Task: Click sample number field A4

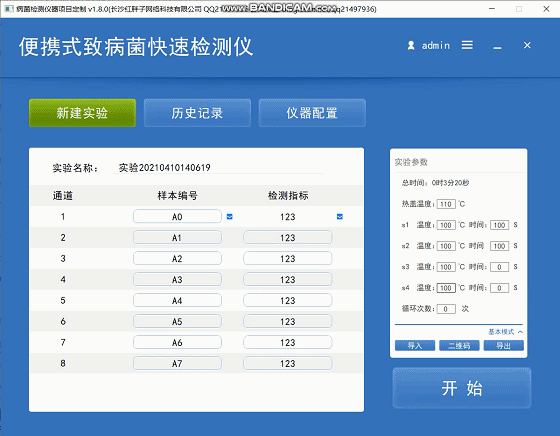Action: (177, 300)
